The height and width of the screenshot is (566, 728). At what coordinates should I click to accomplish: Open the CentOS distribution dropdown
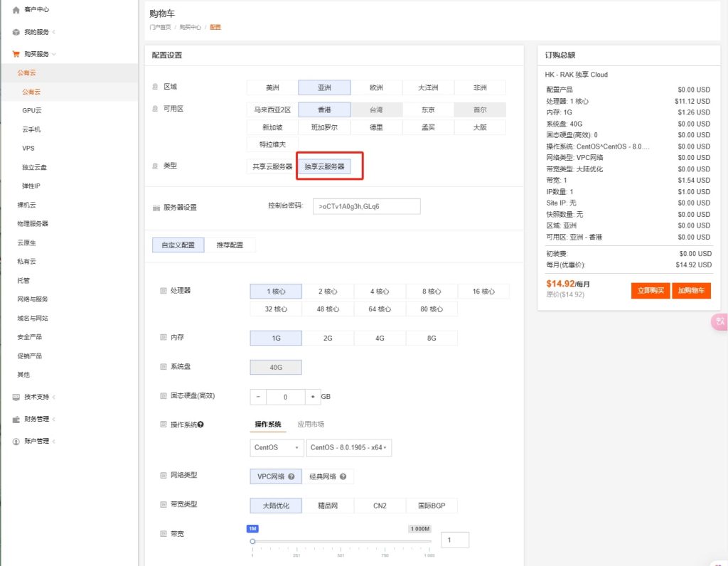(276, 448)
